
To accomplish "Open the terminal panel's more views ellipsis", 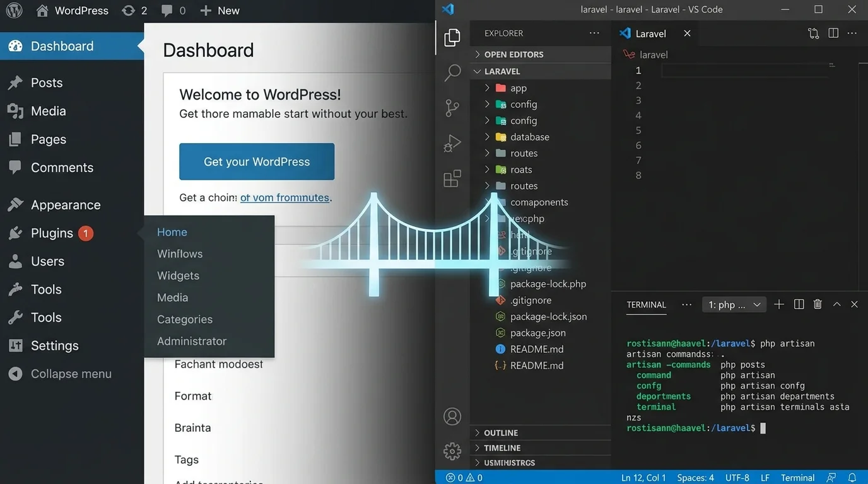I will point(687,304).
